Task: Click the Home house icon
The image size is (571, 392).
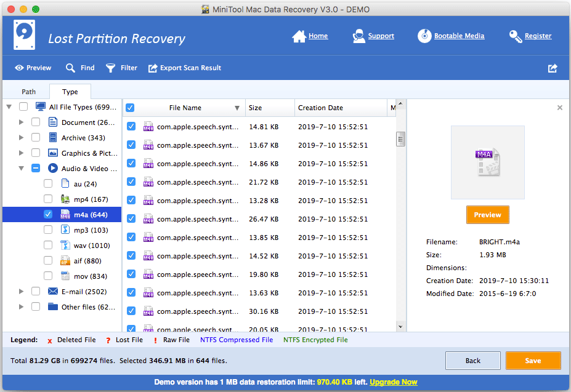Action: [x=299, y=36]
